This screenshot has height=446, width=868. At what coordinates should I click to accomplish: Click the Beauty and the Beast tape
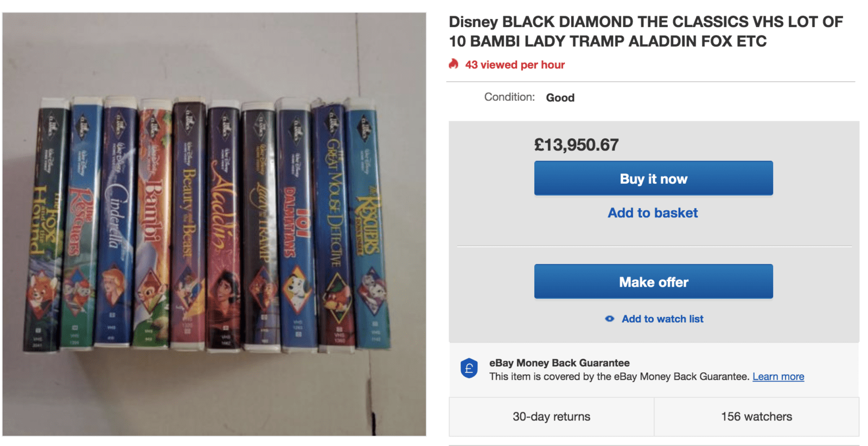[x=187, y=222]
